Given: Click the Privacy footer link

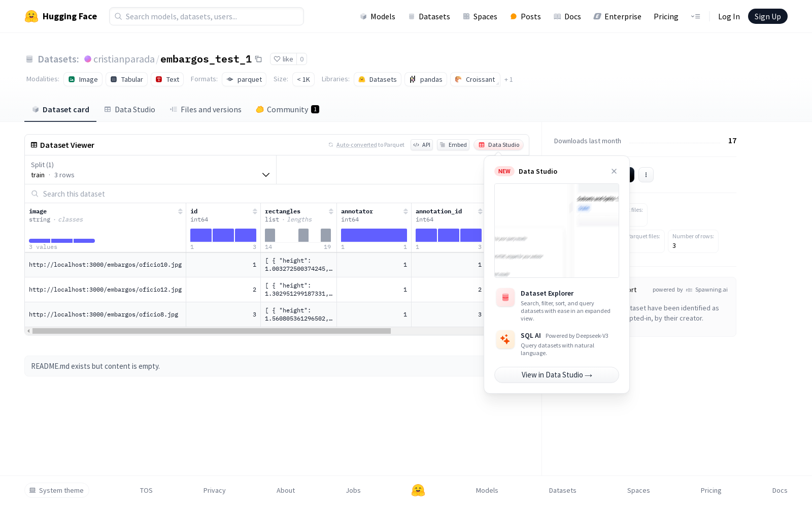Looking at the screenshot, I should [214, 490].
